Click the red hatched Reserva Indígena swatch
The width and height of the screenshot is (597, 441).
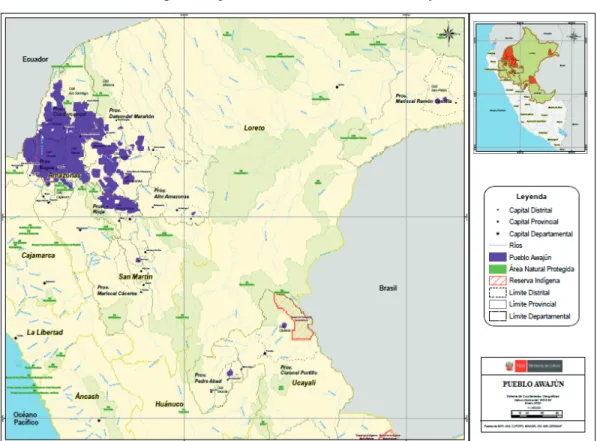point(498,281)
